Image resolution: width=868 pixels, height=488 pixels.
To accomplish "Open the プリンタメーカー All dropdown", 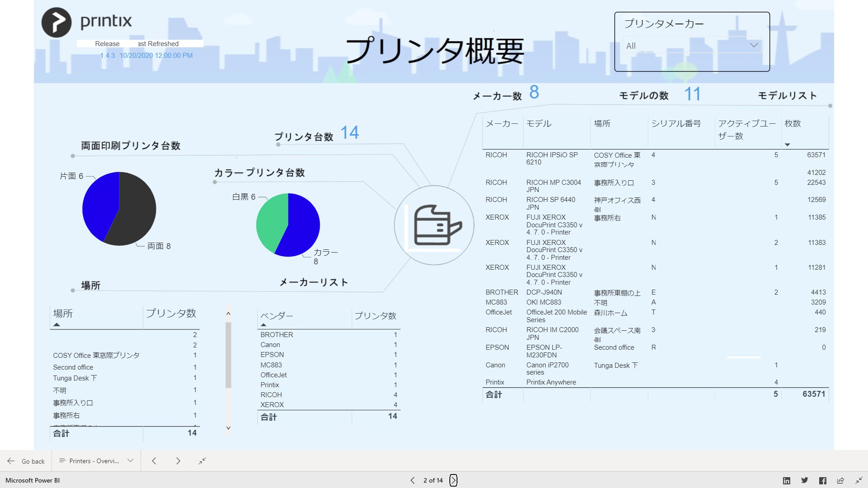I will tap(692, 46).
